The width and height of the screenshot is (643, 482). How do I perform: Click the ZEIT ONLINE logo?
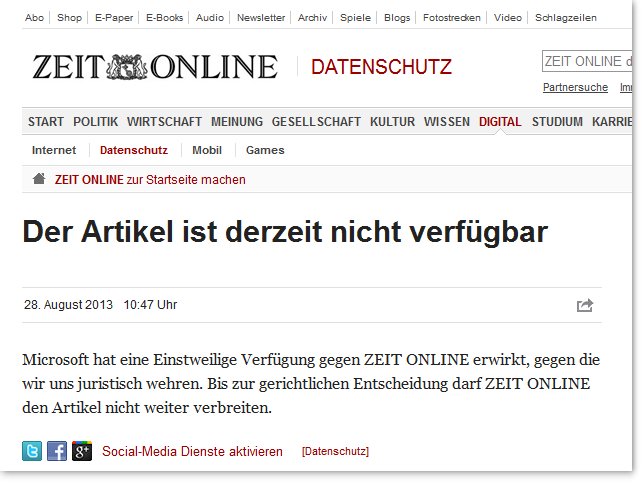pos(155,67)
